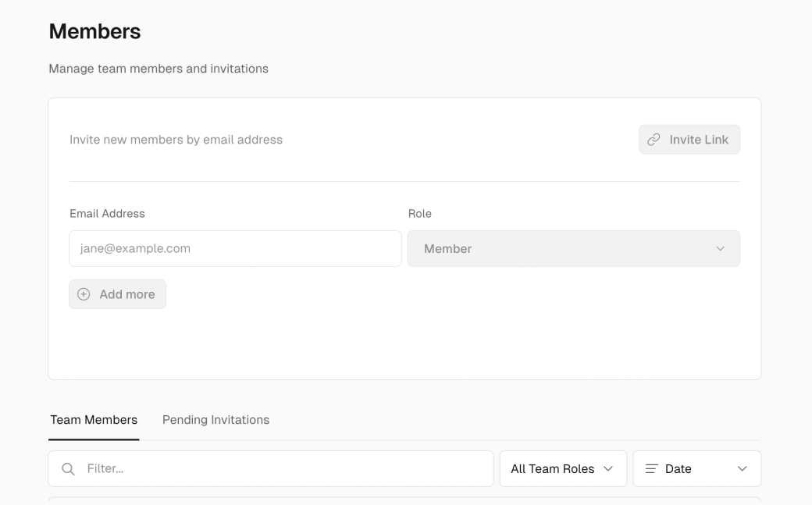Click the sort lines icon inside the Date control
This screenshot has height=505, width=812.
coord(651,468)
